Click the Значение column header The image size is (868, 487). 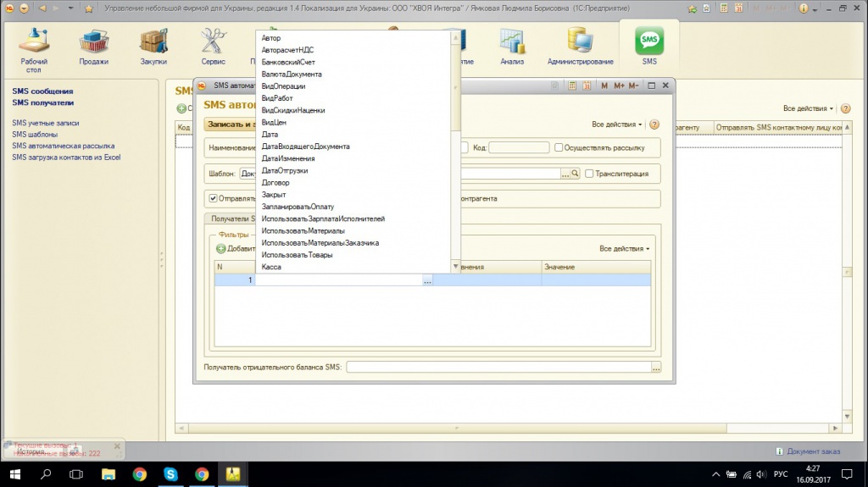pos(596,267)
